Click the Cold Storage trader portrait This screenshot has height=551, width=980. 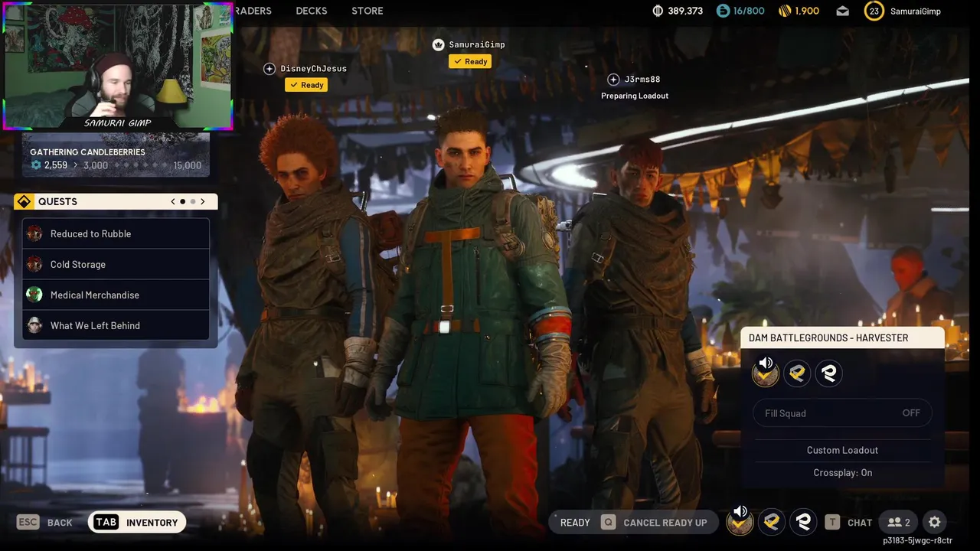(34, 264)
